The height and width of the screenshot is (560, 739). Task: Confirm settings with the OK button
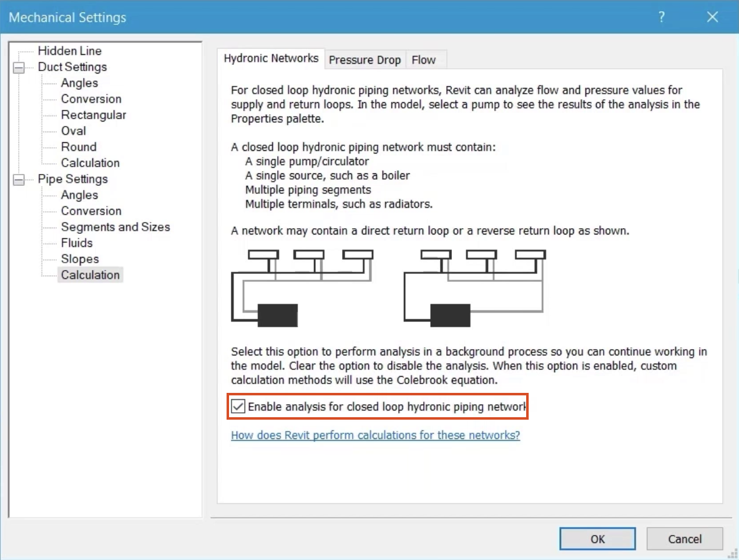tap(597, 539)
